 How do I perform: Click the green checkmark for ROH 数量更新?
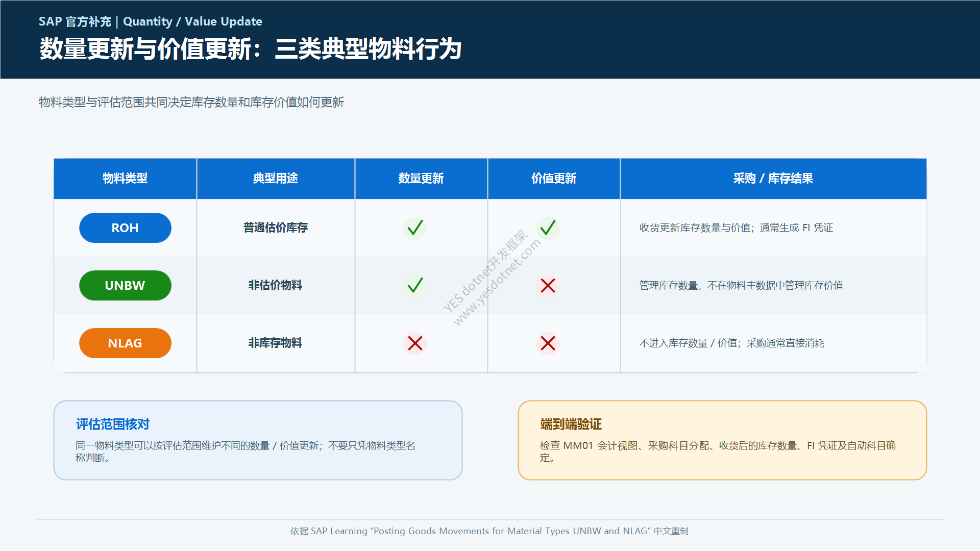pyautogui.click(x=415, y=228)
